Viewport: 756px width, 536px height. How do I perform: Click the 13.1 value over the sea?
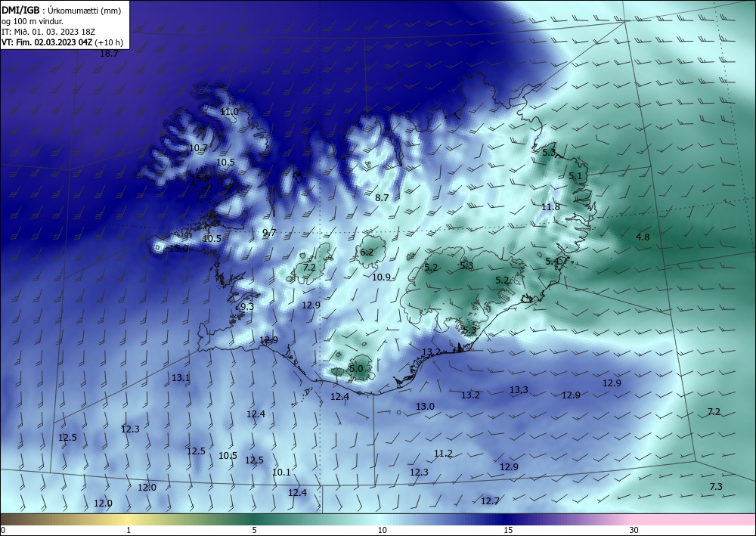(181, 378)
